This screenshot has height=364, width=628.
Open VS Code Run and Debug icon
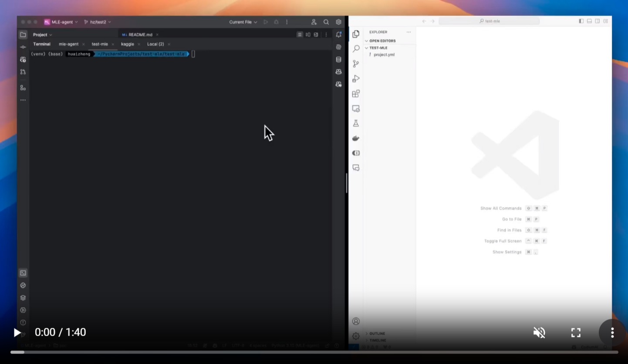tap(356, 79)
